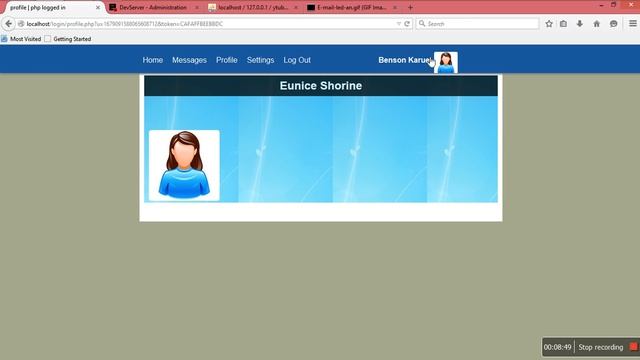The width and height of the screenshot is (640, 360).
Task: Open the bookmarks list icon
Action: pos(563,24)
